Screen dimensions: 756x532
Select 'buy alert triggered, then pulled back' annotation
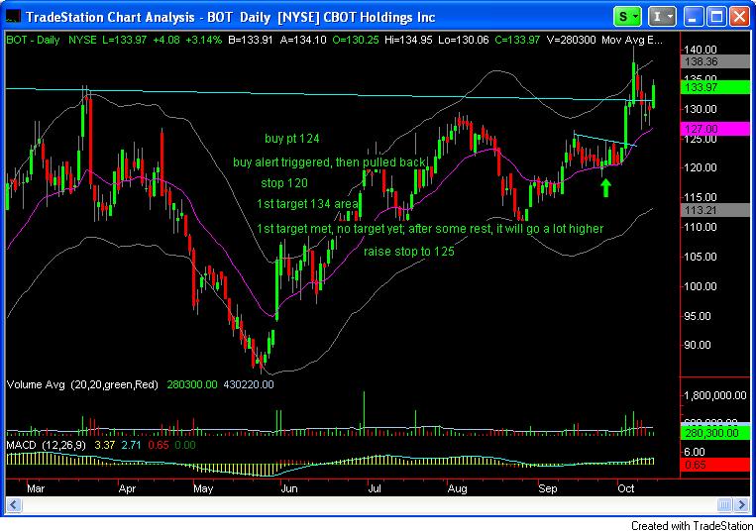tap(329, 161)
